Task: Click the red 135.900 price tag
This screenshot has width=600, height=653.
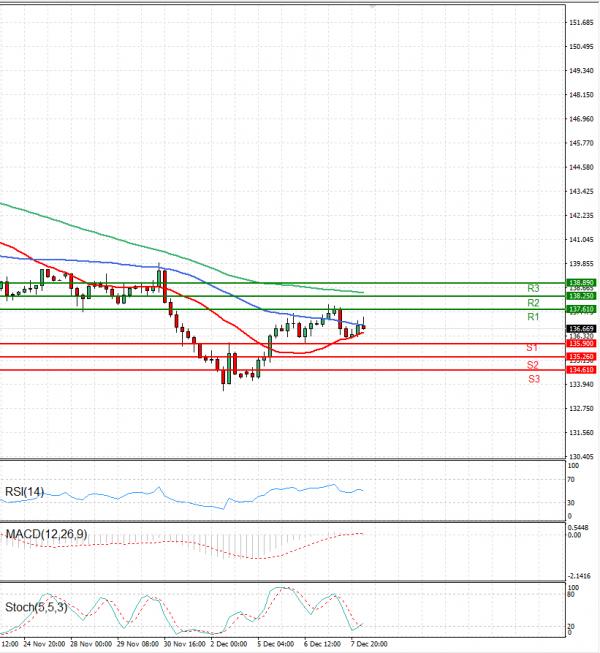Action: (x=581, y=344)
